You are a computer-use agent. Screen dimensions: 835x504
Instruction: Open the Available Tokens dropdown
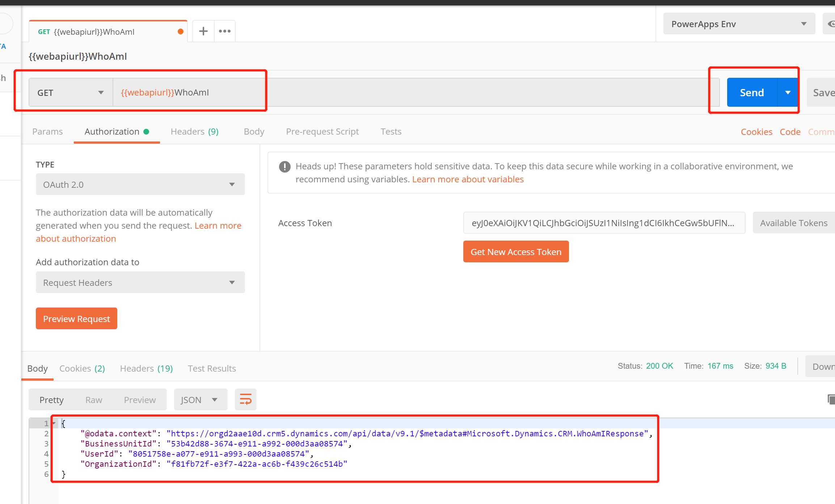click(794, 223)
